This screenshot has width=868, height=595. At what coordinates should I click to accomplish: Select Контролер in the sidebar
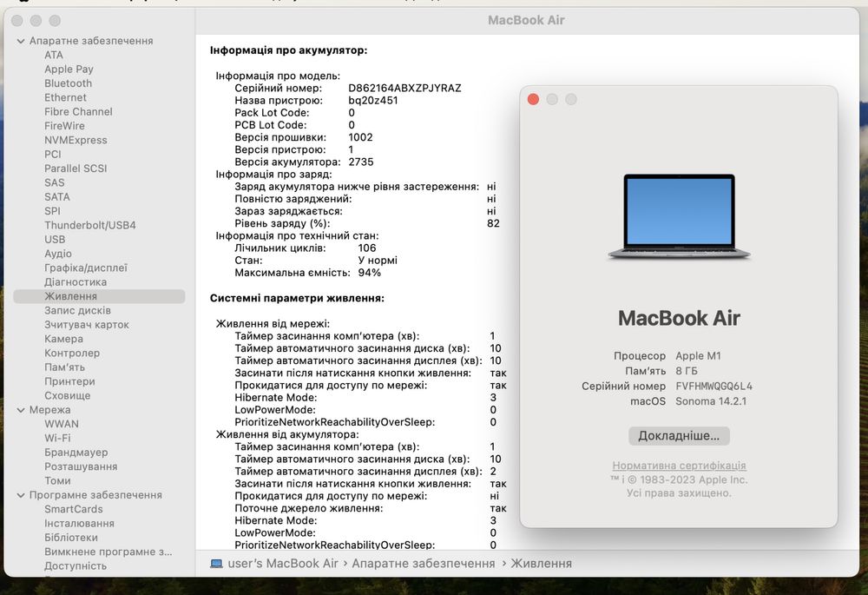pyautogui.click(x=72, y=353)
